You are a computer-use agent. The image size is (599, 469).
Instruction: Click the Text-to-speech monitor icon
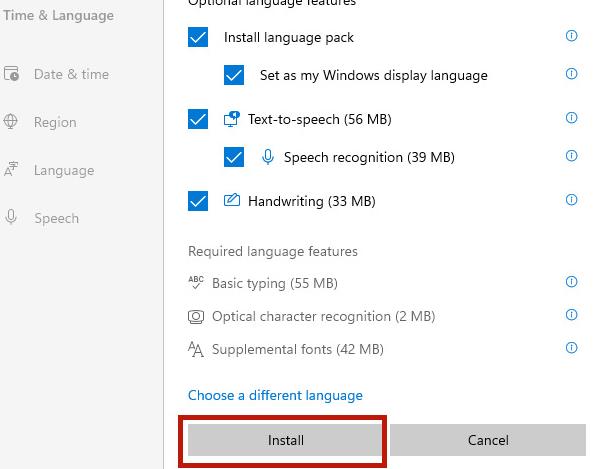pyautogui.click(x=232, y=119)
